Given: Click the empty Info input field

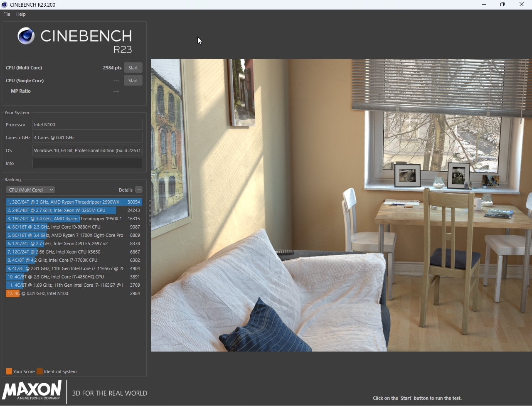Looking at the screenshot, I should (88, 163).
